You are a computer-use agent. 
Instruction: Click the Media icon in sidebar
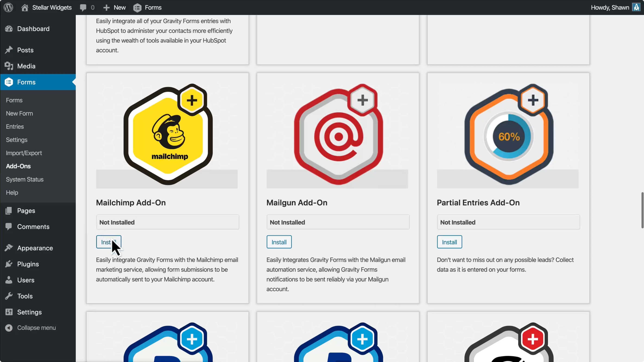pyautogui.click(x=9, y=66)
